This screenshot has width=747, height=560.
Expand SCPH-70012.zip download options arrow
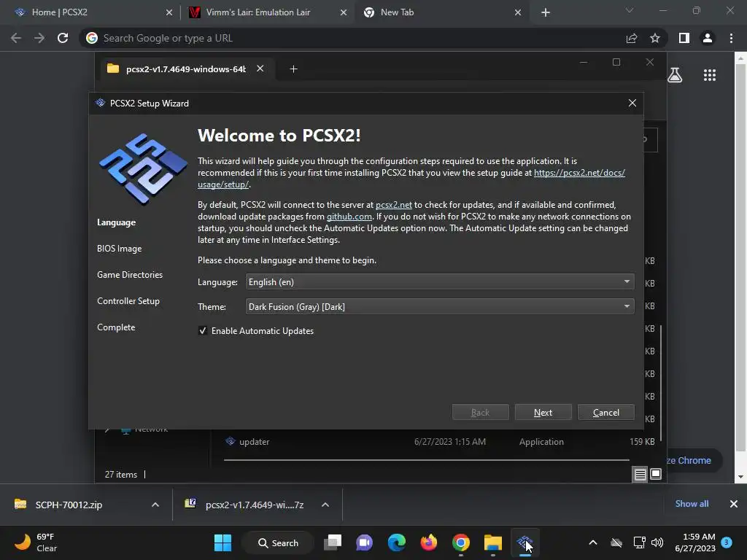(x=155, y=505)
